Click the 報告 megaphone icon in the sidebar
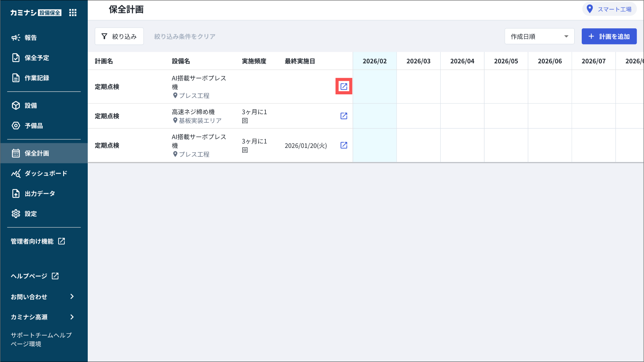This screenshot has height=362, width=644. tap(16, 38)
